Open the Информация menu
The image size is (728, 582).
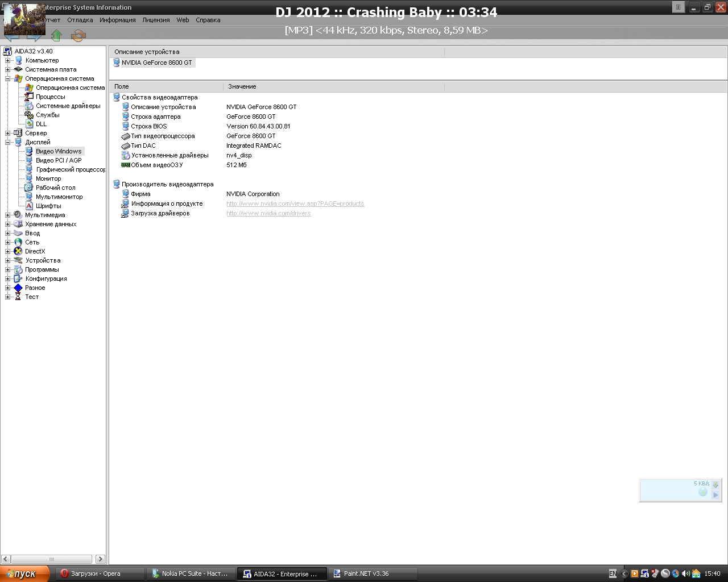coord(117,20)
